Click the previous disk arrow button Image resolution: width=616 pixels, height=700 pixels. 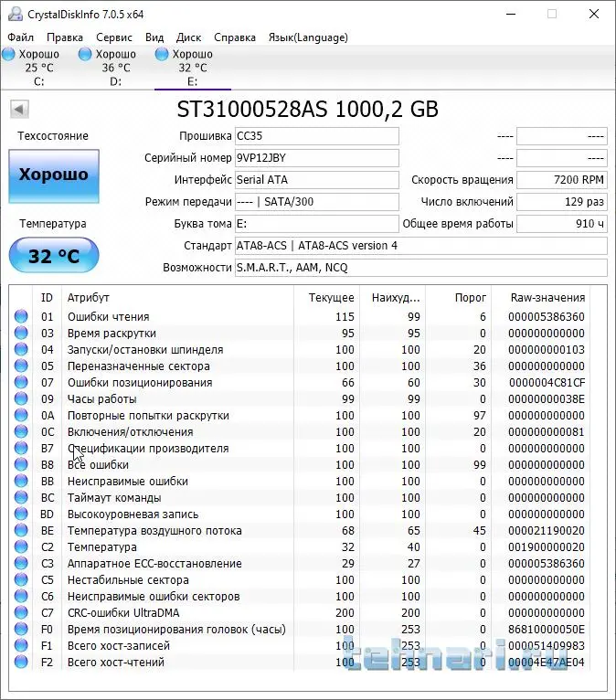point(19,109)
